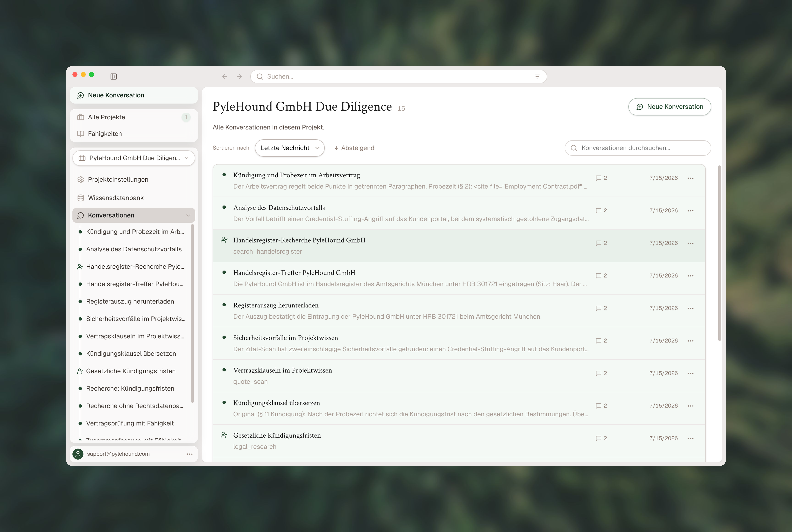Open Sicherheitsvorfälle im Projektwissen conversation row
The image size is (792, 532).
(x=459, y=343)
